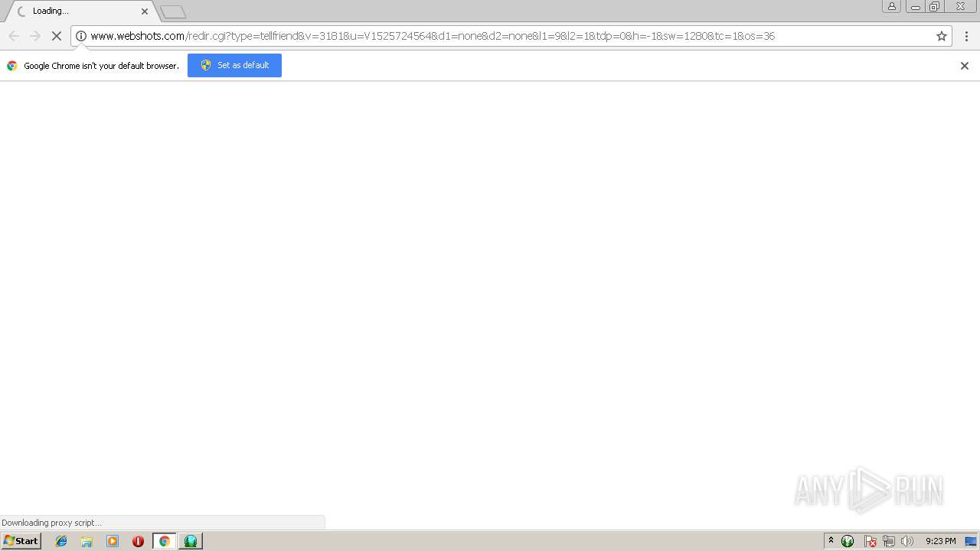Launch Internet Explorer from taskbar
Viewport: 980px width, 551px height.
[x=61, y=541]
